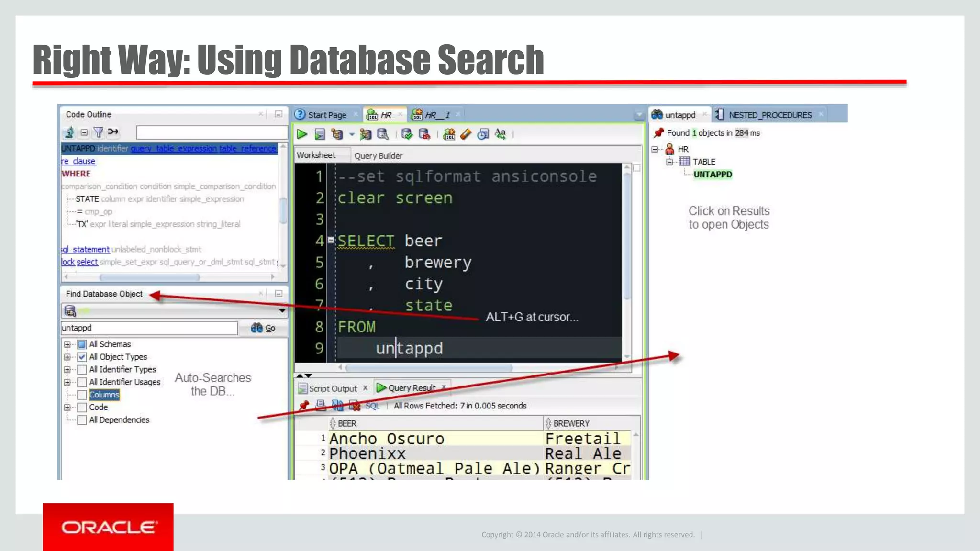The image size is (980, 551).
Task: Click the Run Script toolbar icon
Action: (320, 134)
